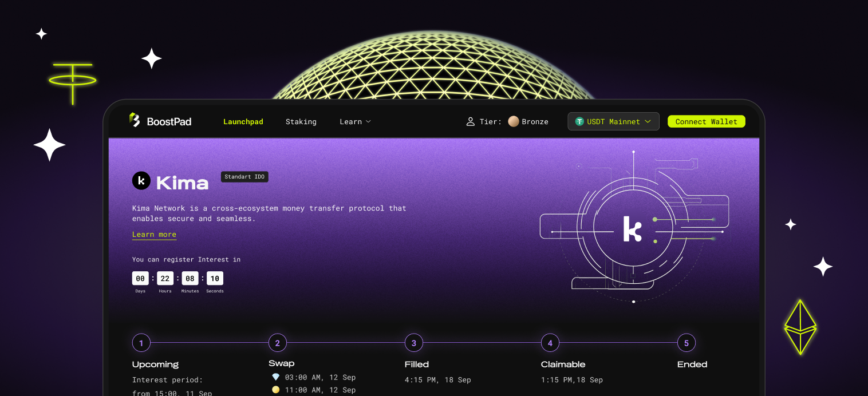Click the user profile tier icon
This screenshot has width=868, height=396.
(470, 122)
